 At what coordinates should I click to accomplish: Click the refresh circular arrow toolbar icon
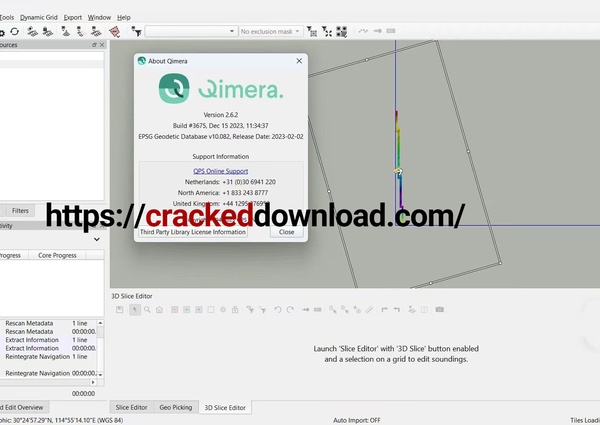(15, 31)
